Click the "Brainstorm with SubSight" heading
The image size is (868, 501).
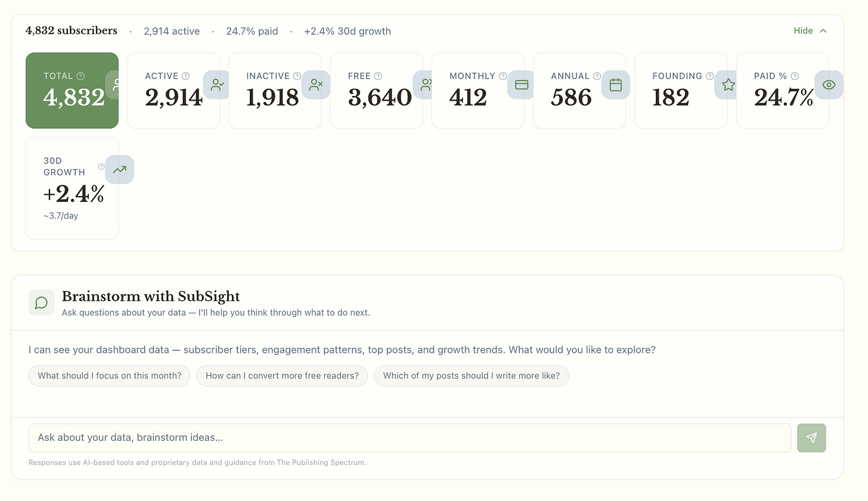coord(151,296)
